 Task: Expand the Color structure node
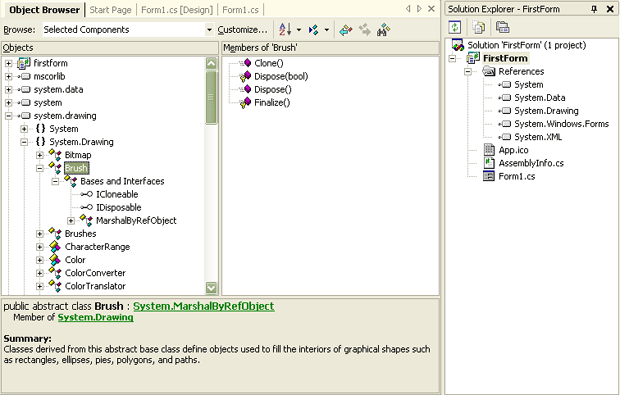click(40, 260)
